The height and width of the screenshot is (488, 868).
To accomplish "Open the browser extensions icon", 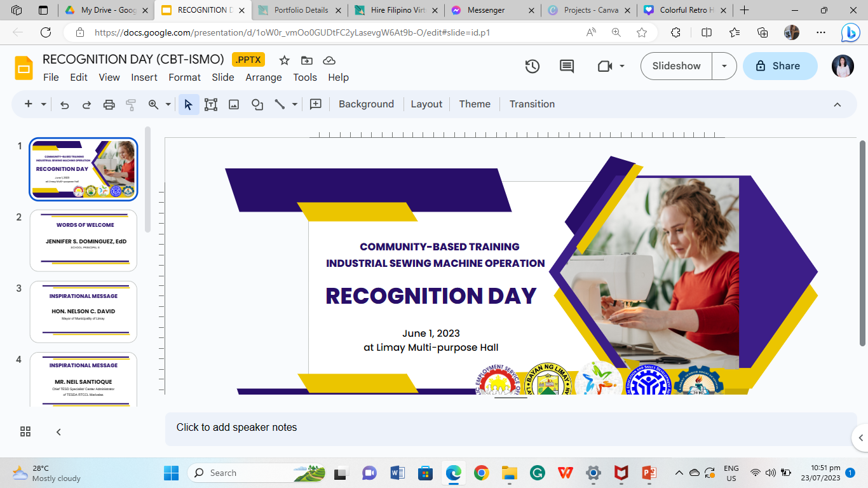I will 676,32.
